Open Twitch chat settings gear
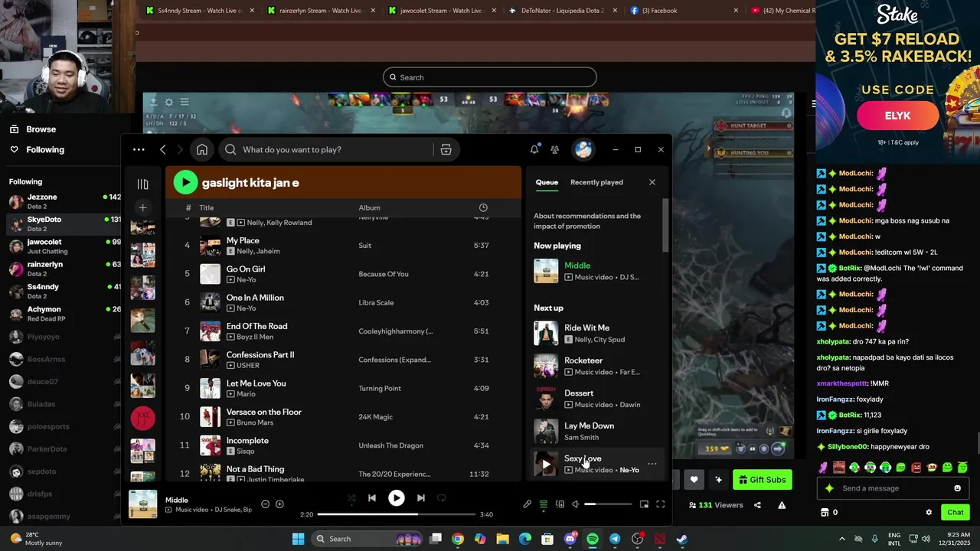Screen dimensions: 980x551 [x=929, y=512]
